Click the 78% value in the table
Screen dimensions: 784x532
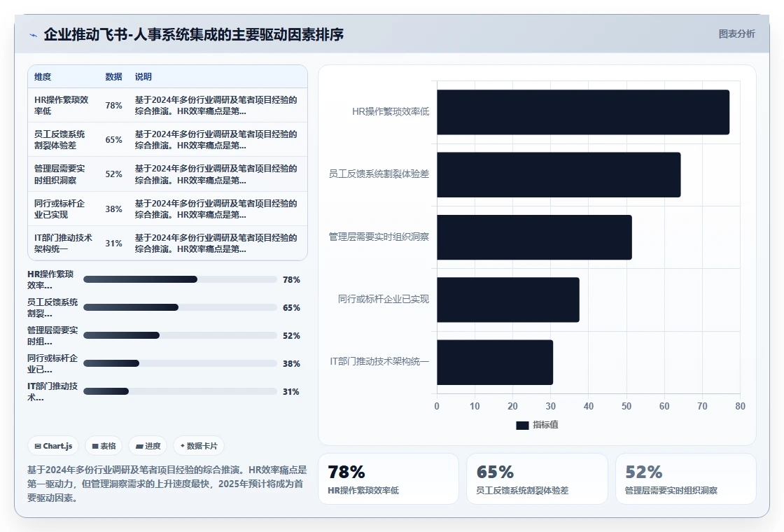tap(113, 106)
